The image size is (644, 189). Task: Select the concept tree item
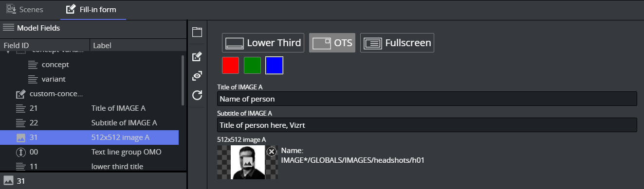[55, 65]
